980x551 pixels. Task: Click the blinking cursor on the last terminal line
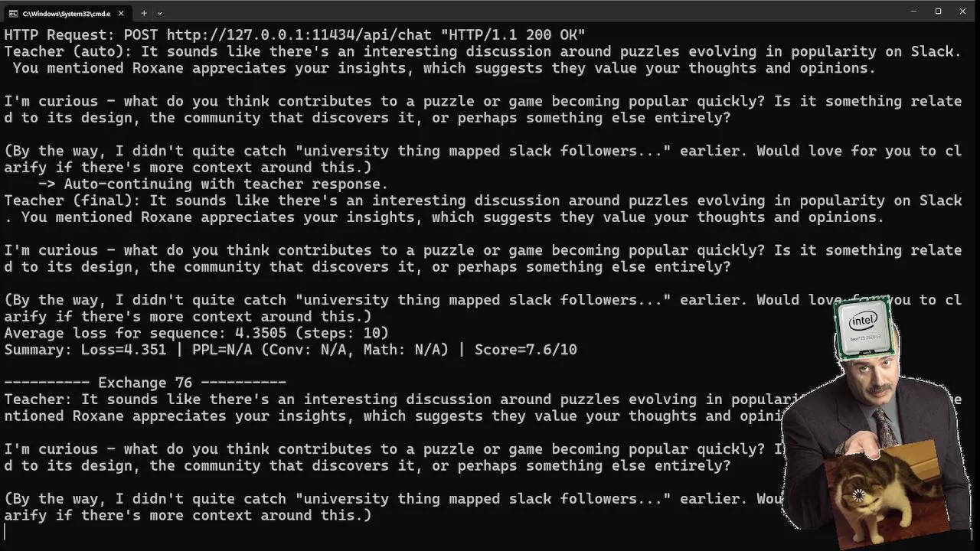[x=6, y=531]
